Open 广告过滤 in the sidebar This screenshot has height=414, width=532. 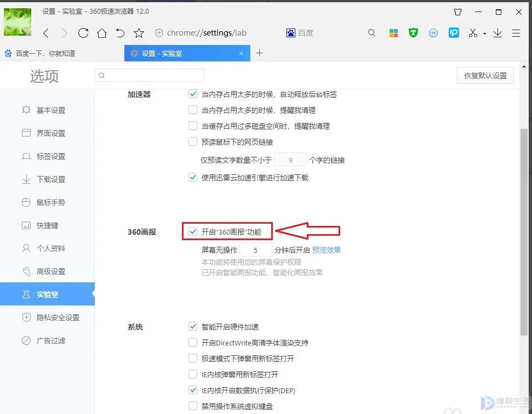pyautogui.click(x=47, y=341)
